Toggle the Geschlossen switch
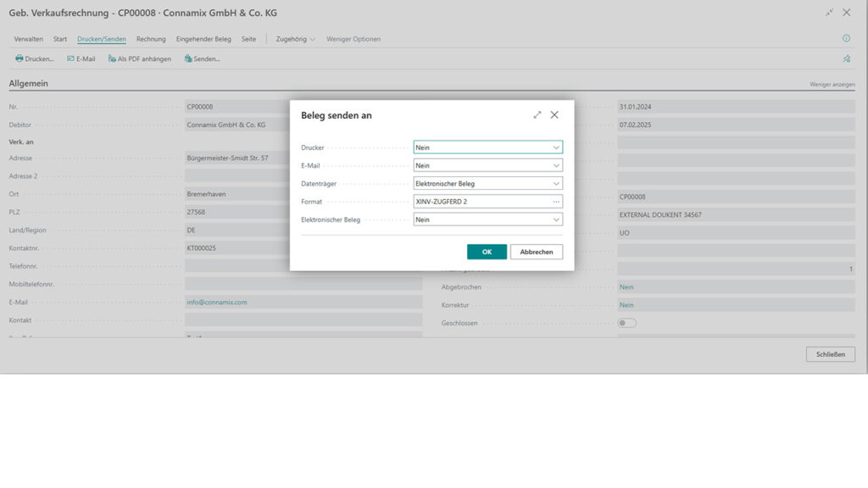868x488 pixels. [627, 323]
